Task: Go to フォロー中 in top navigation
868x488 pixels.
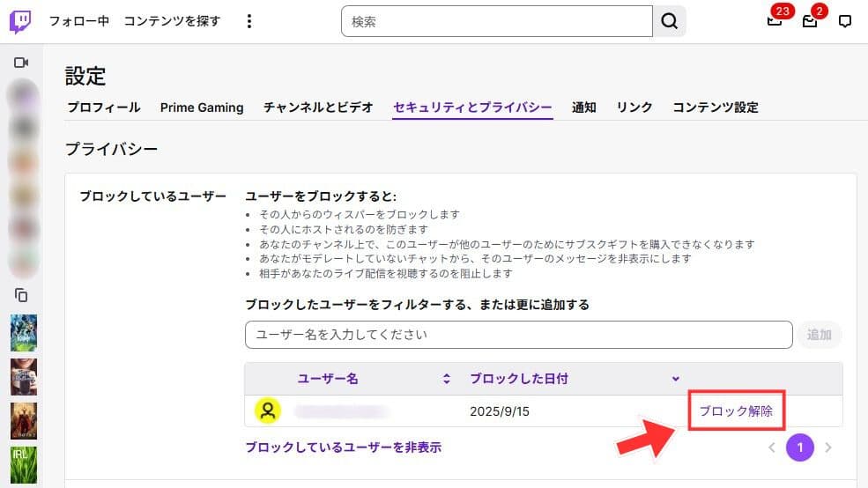Action: click(78, 21)
